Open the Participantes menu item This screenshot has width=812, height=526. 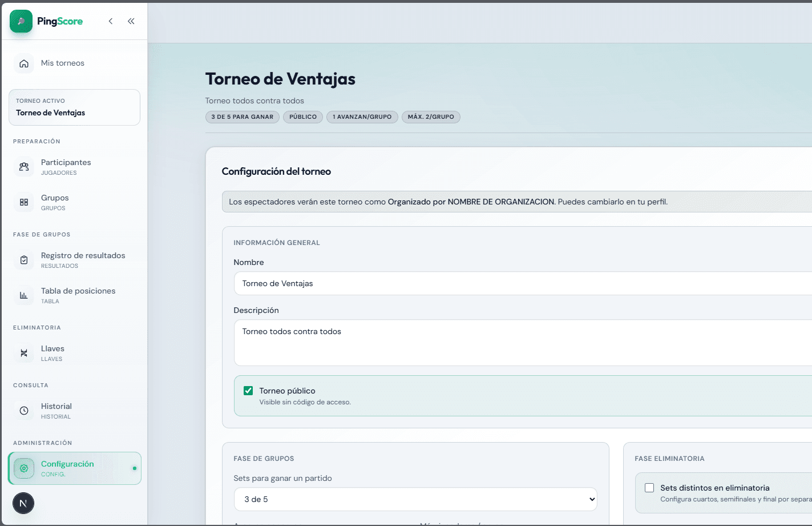tap(74, 167)
